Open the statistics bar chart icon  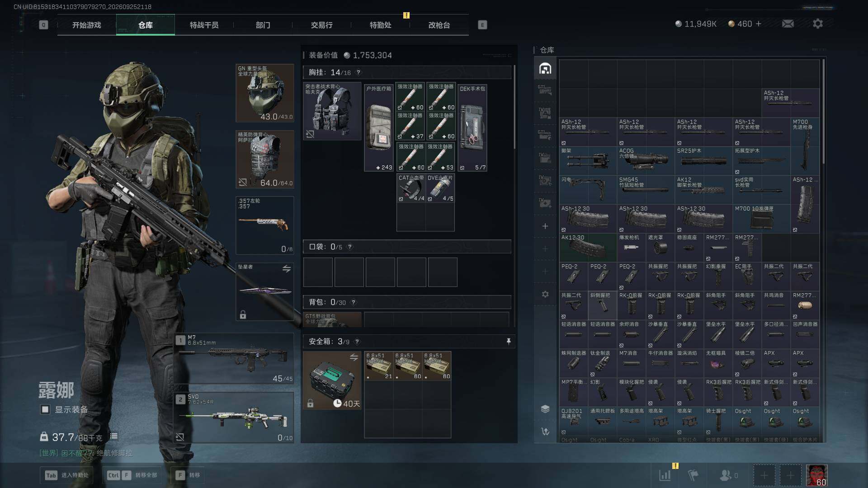665,475
